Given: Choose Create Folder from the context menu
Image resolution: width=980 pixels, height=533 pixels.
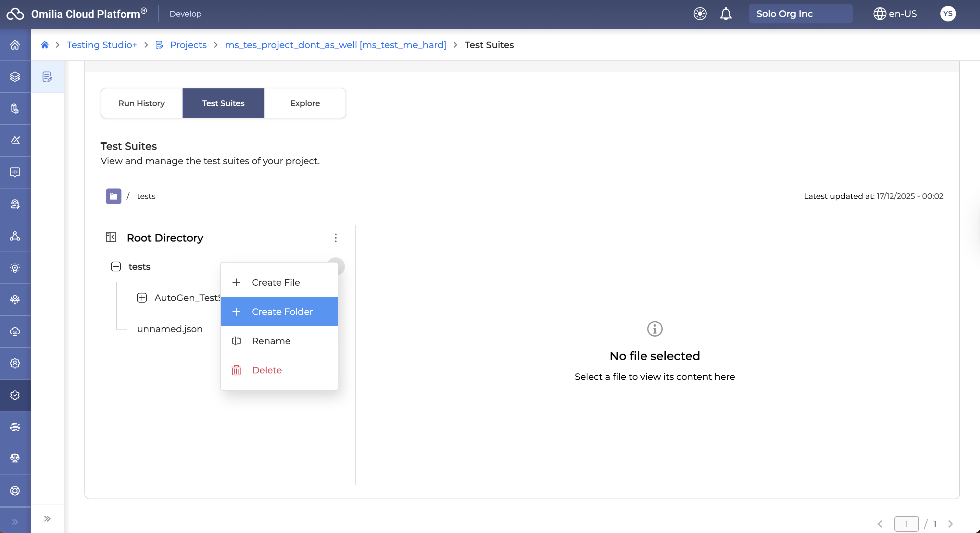Looking at the screenshot, I should tap(279, 311).
